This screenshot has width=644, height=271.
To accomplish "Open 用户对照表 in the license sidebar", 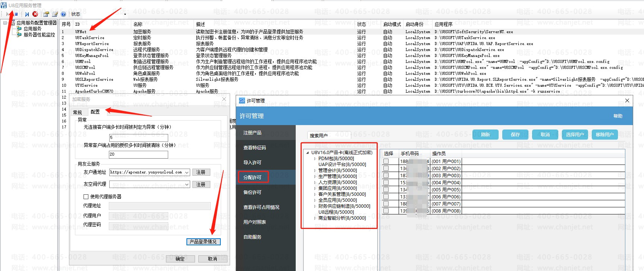I will click(x=266, y=222).
